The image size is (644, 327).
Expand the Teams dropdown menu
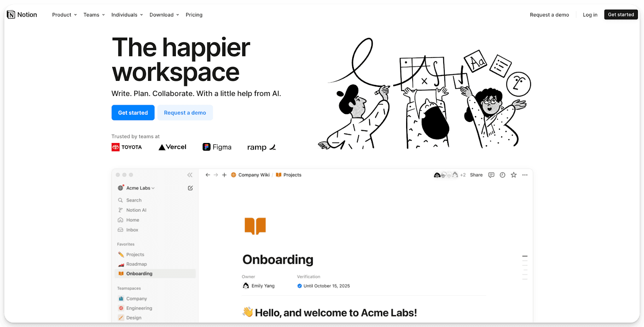pyautogui.click(x=94, y=15)
